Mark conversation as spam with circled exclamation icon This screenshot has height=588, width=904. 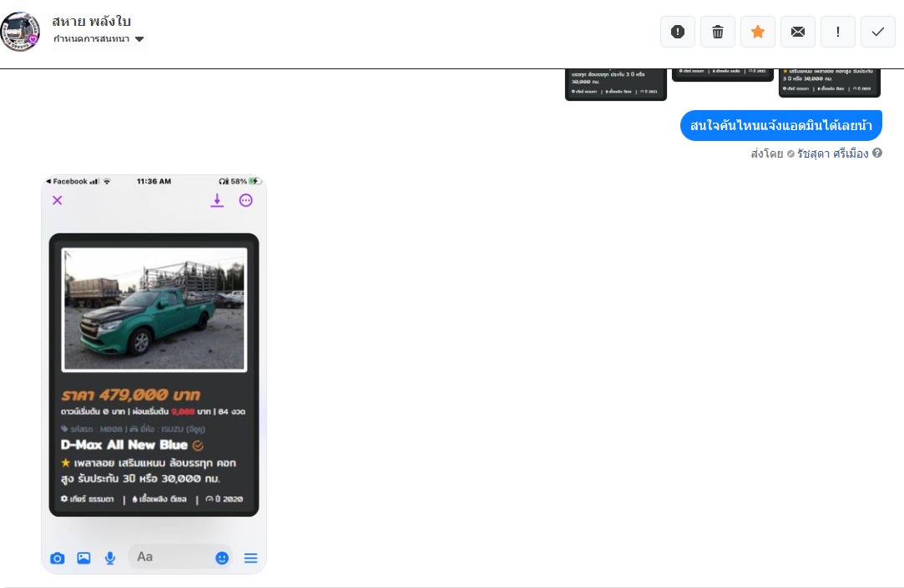click(678, 32)
